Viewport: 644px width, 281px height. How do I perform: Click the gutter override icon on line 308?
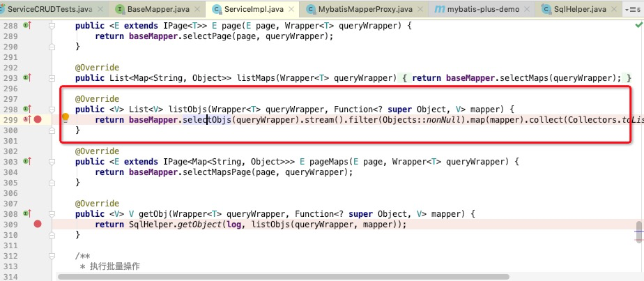point(27,213)
